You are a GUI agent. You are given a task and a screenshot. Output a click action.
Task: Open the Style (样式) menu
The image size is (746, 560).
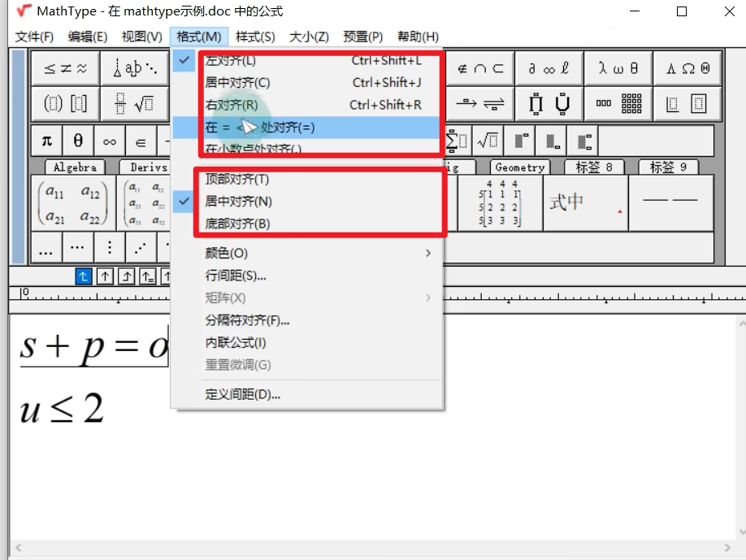click(x=255, y=37)
